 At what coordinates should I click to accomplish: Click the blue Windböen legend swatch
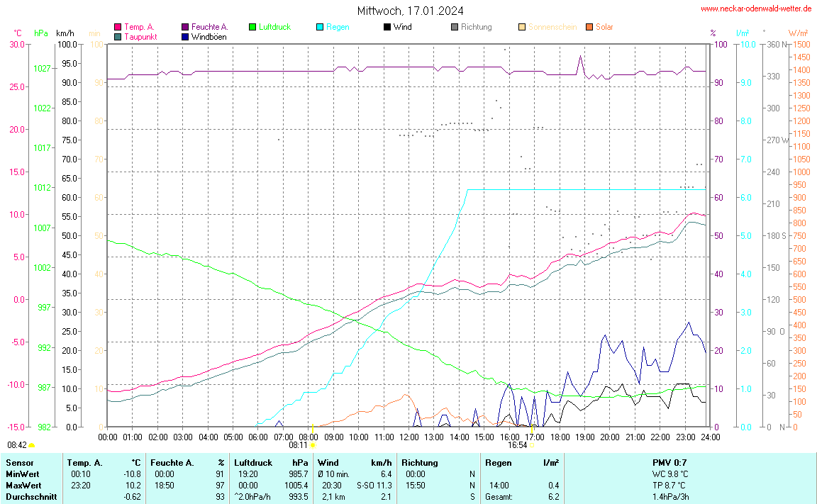tap(185, 36)
